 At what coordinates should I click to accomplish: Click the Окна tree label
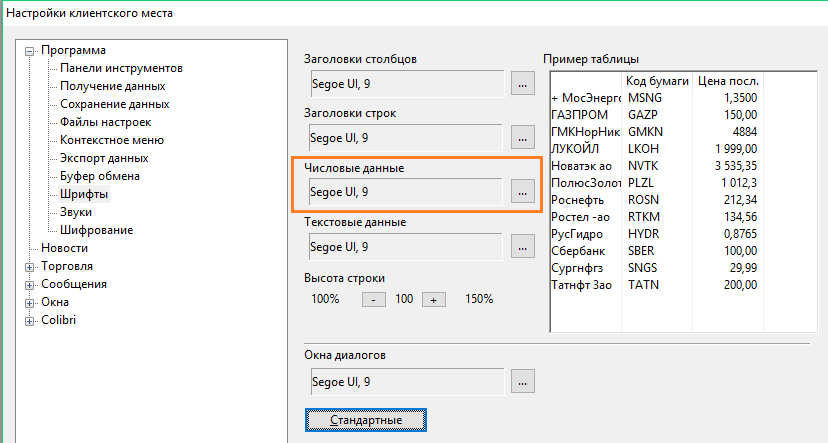[55, 301]
